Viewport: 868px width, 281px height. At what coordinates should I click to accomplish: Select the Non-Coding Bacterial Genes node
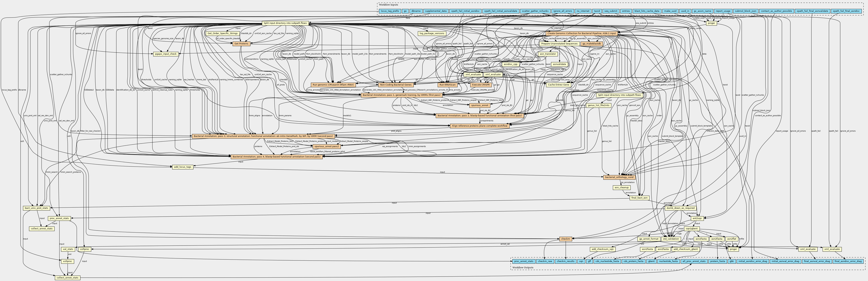[396, 85]
